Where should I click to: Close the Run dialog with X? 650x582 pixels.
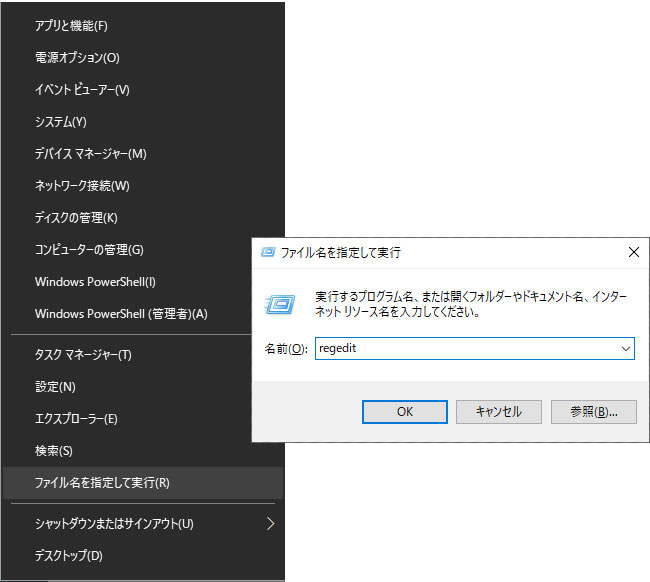click(x=633, y=252)
